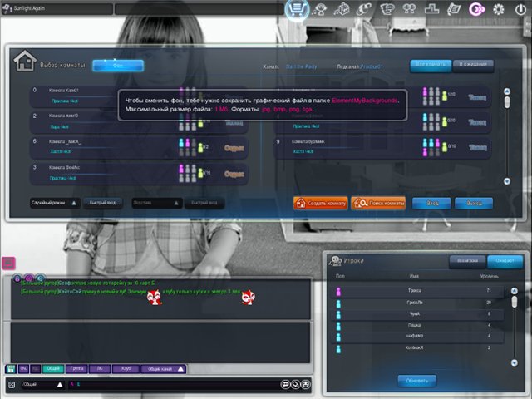Toggle the Все комнаты filter
532x399 pixels.
coord(430,65)
